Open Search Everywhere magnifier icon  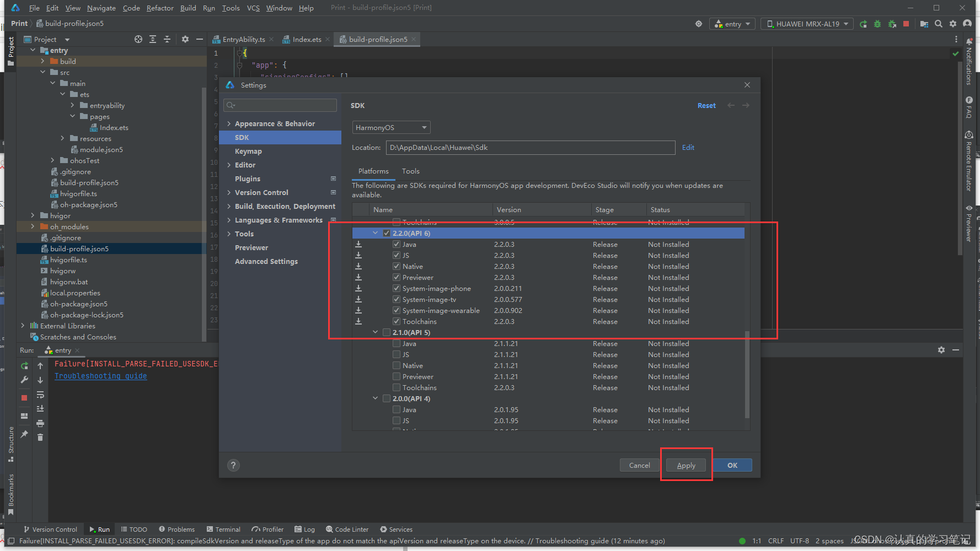tap(939, 24)
